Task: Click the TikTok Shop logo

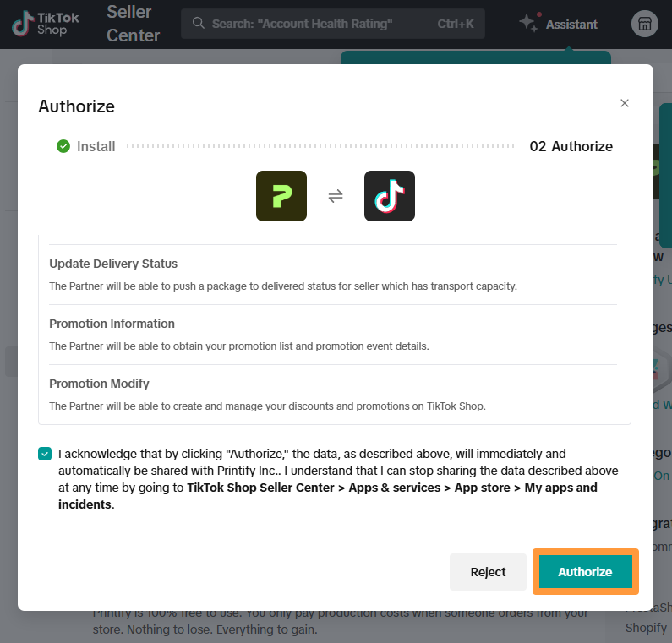Action: pos(46,24)
